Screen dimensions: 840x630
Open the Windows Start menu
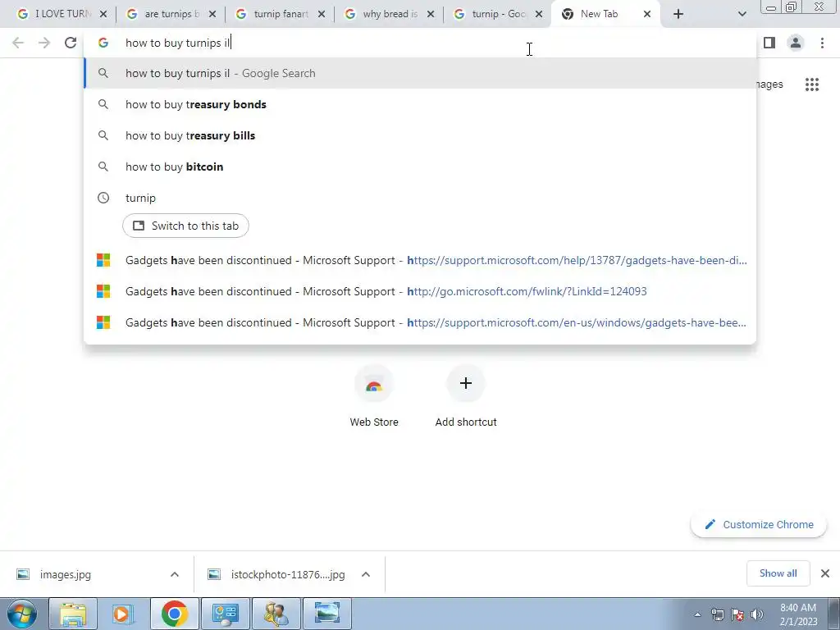point(21,614)
